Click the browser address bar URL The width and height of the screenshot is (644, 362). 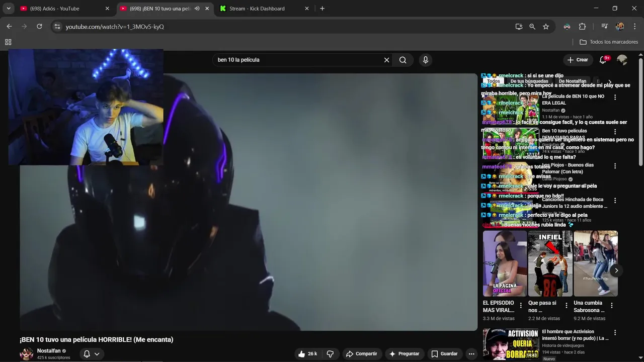[115, 27]
